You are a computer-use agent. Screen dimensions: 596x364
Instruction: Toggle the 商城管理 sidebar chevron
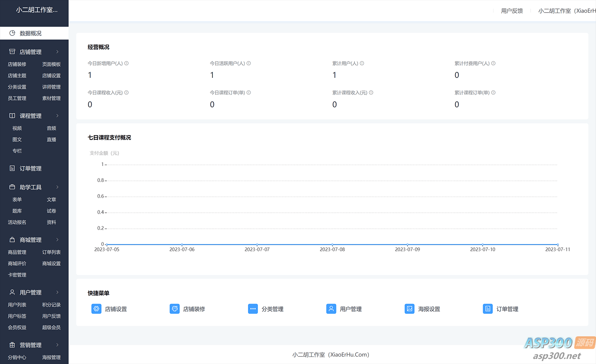(x=57, y=240)
